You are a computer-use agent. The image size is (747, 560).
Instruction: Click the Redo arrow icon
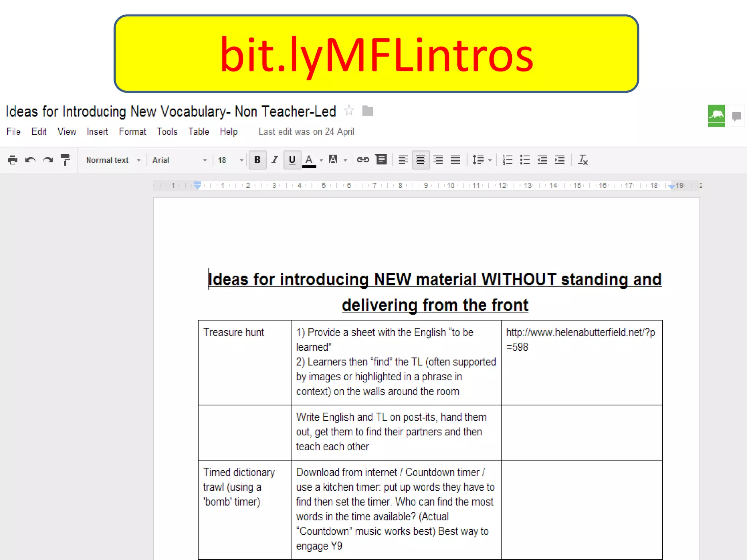pos(48,160)
